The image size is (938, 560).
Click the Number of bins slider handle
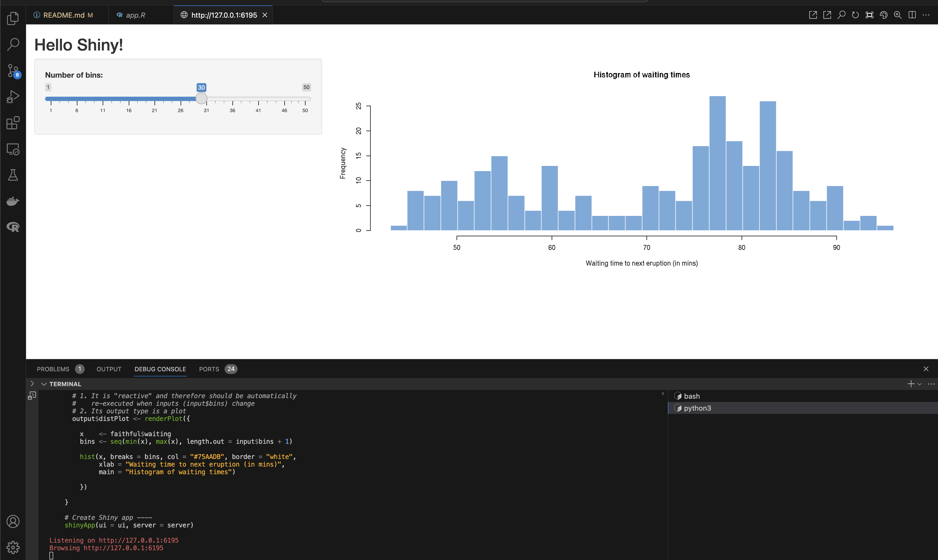pos(202,99)
